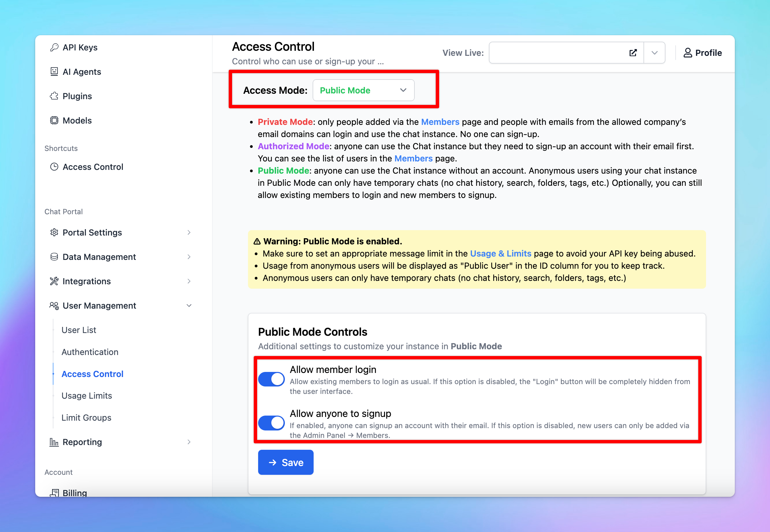Open API Keys in sidebar
770x532 pixels.
tap(80, 47)
